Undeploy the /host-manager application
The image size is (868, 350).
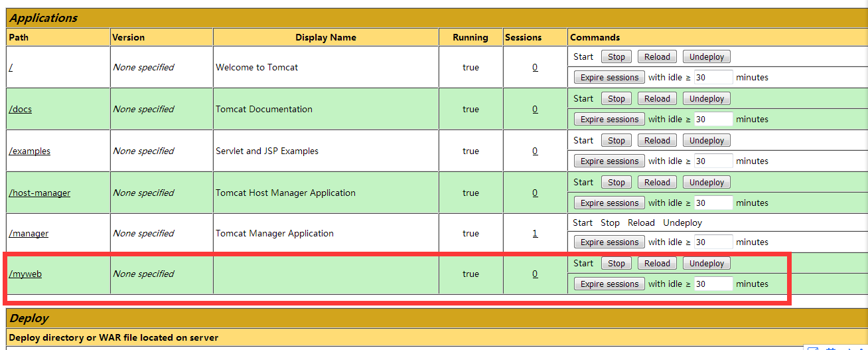(x=707, y=183)
